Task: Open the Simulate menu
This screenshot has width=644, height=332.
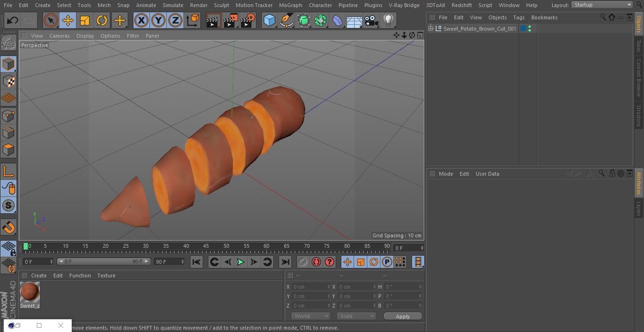Action: 173,5
